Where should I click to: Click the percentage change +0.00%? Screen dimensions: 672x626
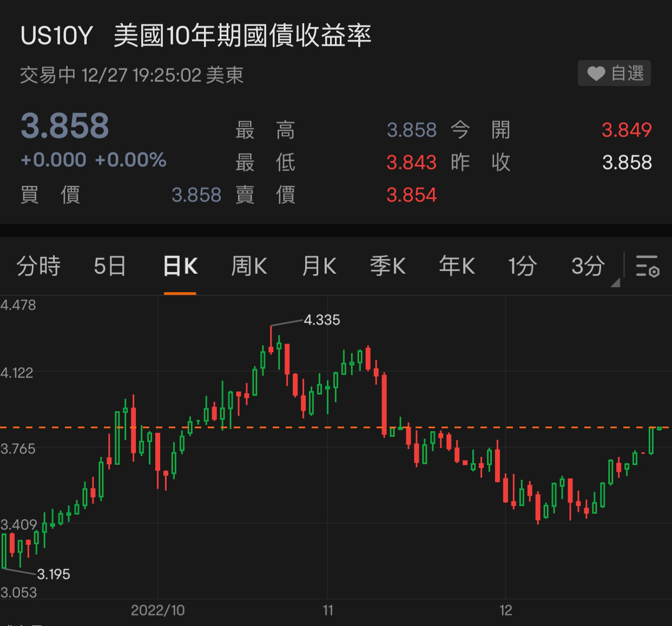tap(130, 160)
